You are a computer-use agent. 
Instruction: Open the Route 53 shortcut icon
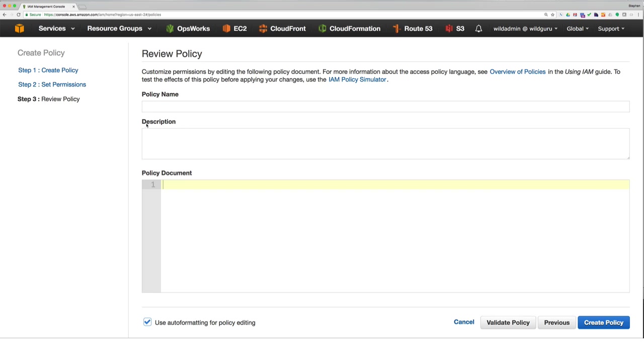click(x=396, y=29)
